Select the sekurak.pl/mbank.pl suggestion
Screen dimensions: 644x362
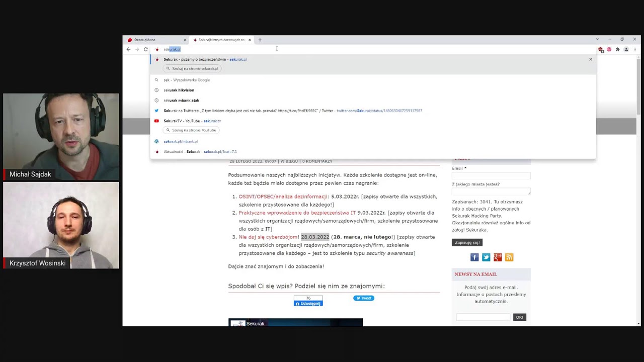373,141
